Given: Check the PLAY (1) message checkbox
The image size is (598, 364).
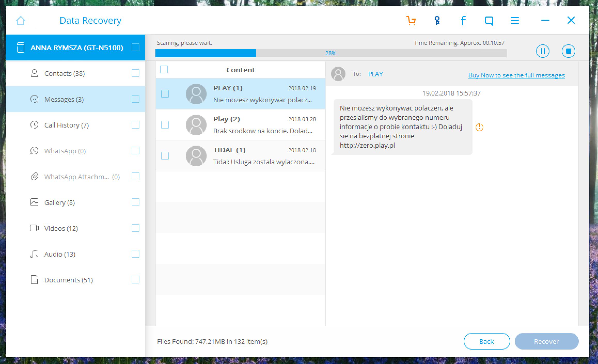Looking at the screenshot, I should coord(165,94).
